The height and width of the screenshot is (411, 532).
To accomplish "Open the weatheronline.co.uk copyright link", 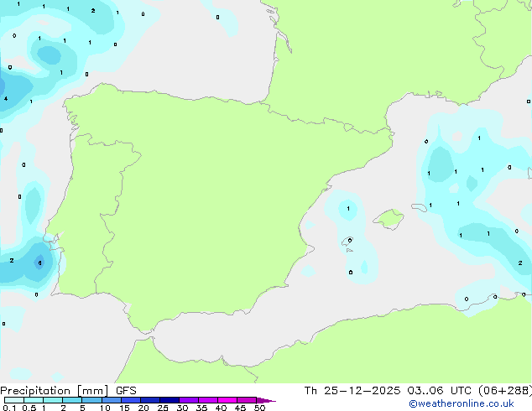I will pos(462,403).
